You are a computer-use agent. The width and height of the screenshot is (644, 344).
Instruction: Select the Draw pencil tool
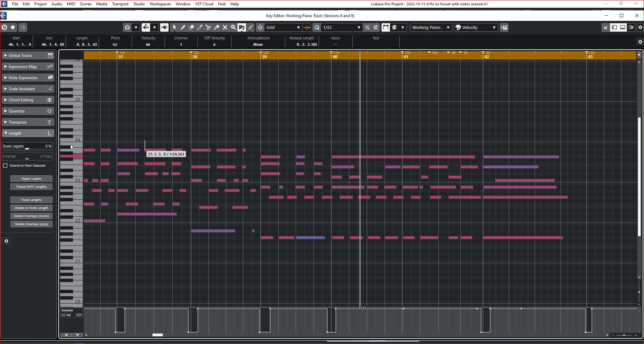(x=183, y=27)
